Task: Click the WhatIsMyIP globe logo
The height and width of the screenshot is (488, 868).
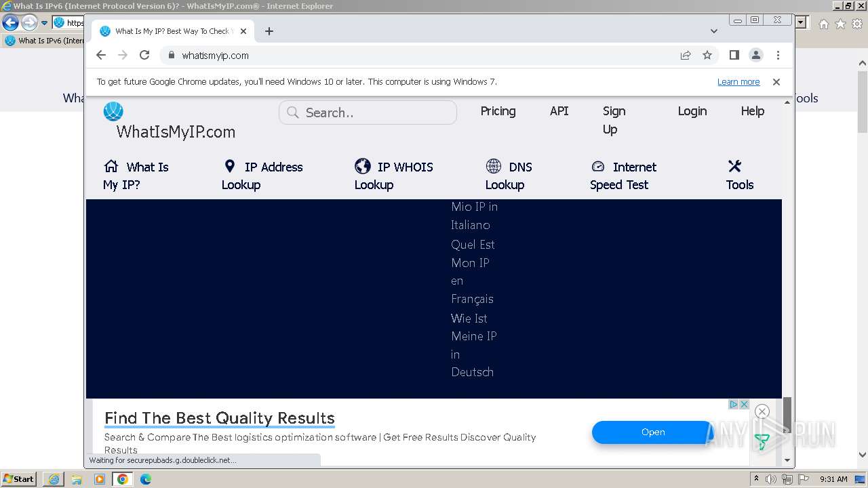Action: (x=113, y=111)
